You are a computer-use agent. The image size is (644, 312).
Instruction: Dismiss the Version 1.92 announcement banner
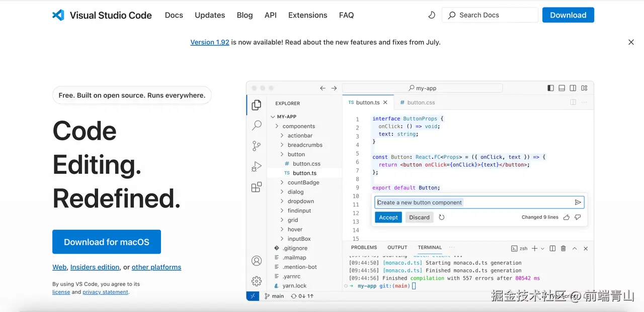point(631,42)
